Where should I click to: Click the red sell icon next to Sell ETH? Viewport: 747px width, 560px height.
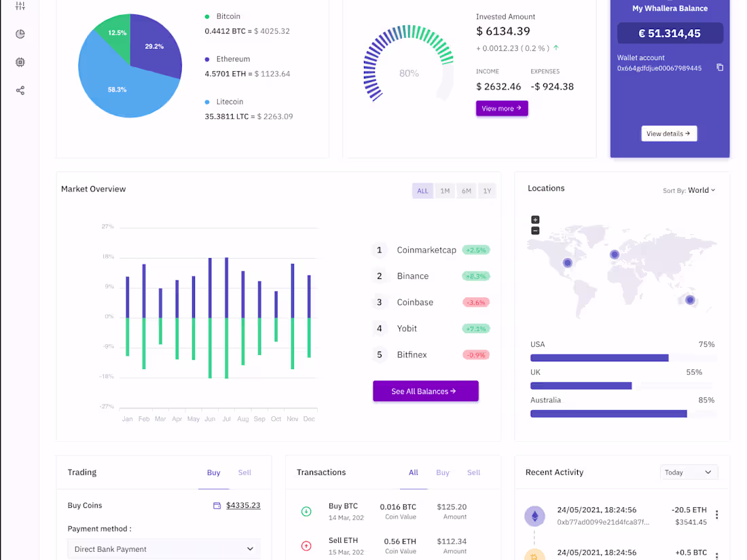coord(306,546)
